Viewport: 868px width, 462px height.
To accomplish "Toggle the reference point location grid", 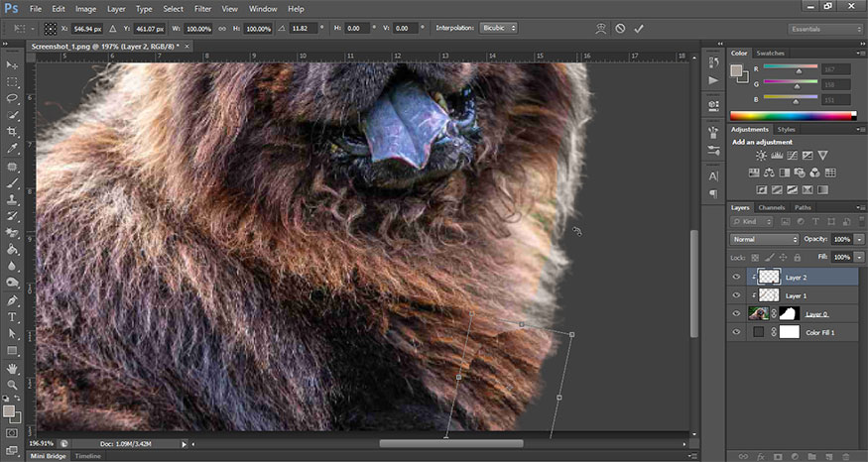I will 51,28.
